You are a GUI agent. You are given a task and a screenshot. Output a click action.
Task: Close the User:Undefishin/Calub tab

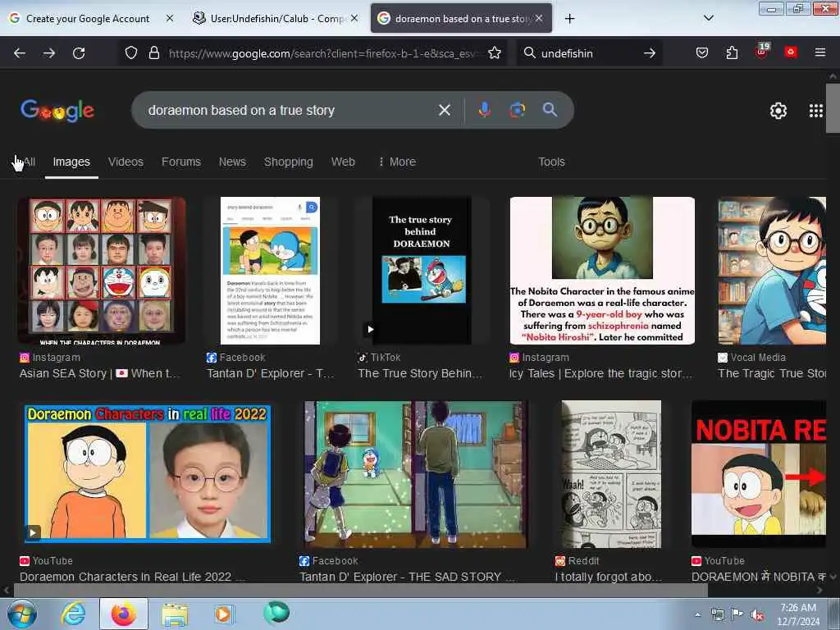(354, 18)
